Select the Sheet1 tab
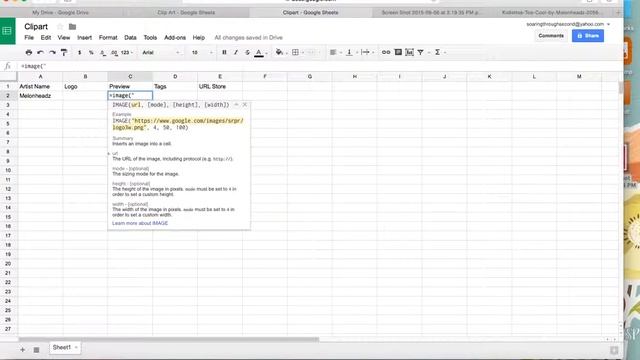The width and height of the screenshot is (640, 360). [x=64, y=347]
